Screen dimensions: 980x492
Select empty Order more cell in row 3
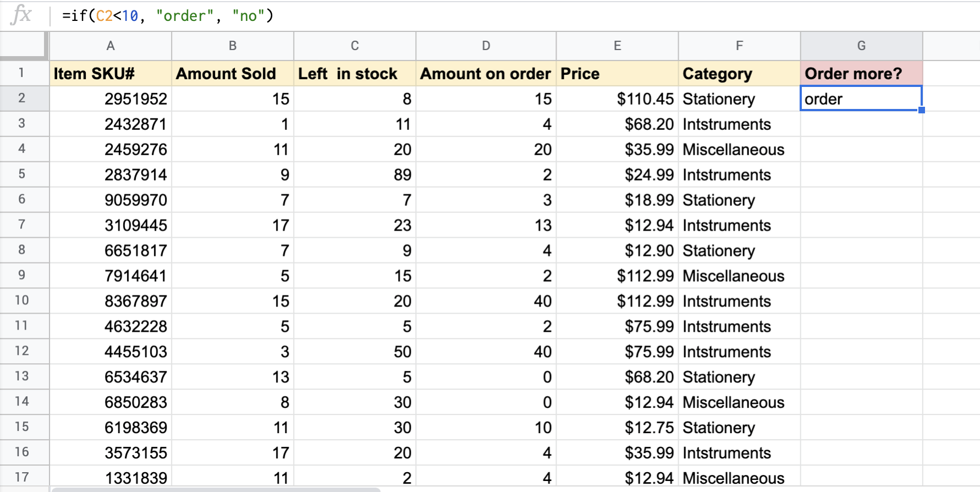[861, 124]
